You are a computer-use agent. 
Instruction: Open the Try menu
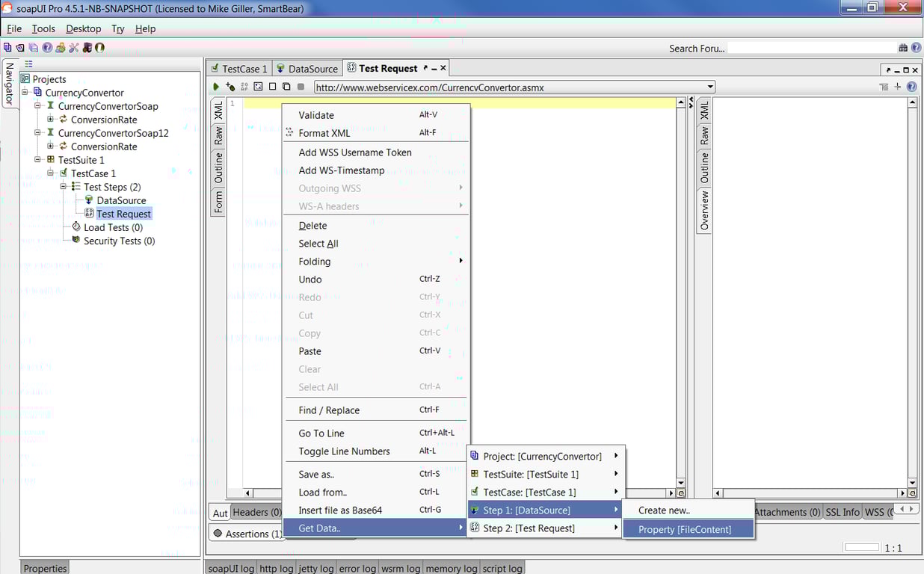118,28
